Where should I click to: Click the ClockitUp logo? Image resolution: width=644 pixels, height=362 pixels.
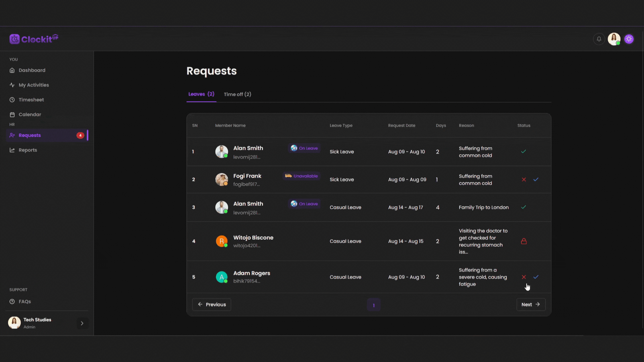[34, 39]
